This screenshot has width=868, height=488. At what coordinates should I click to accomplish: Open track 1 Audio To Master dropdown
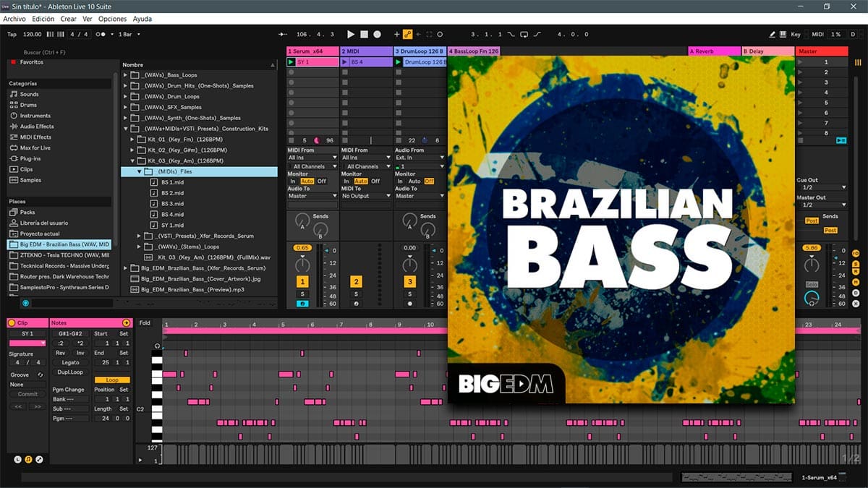point(312,196)
